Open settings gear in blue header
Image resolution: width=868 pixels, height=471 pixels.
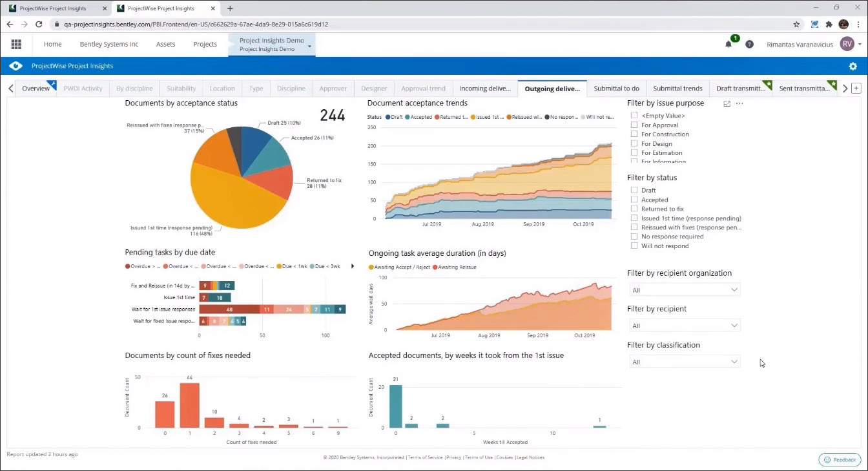852,66
